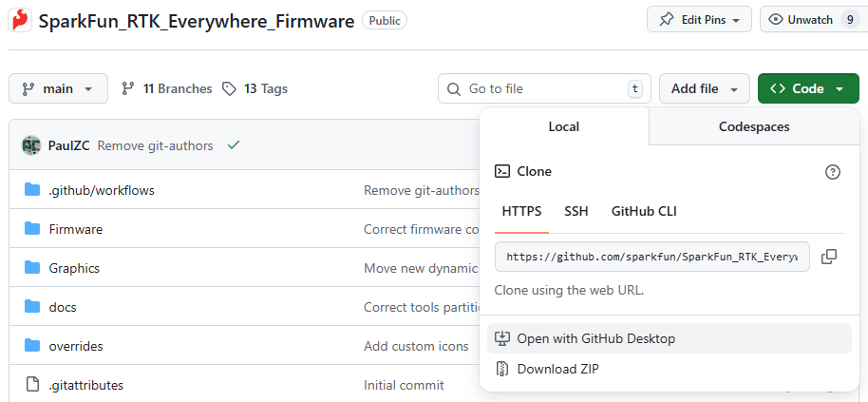Click the PaulZC avatar image
The width and height of the screenshot is (868, 402).
31,145
